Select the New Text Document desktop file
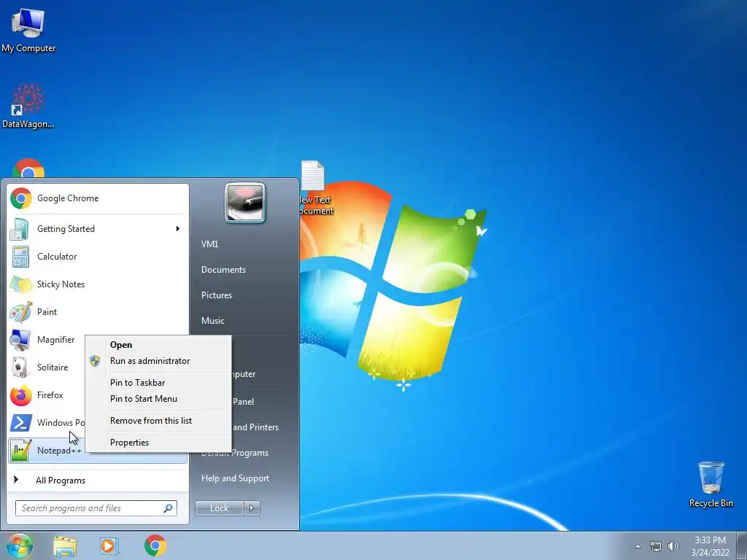This screenshot has width=747, height=560. pos(315,188)
